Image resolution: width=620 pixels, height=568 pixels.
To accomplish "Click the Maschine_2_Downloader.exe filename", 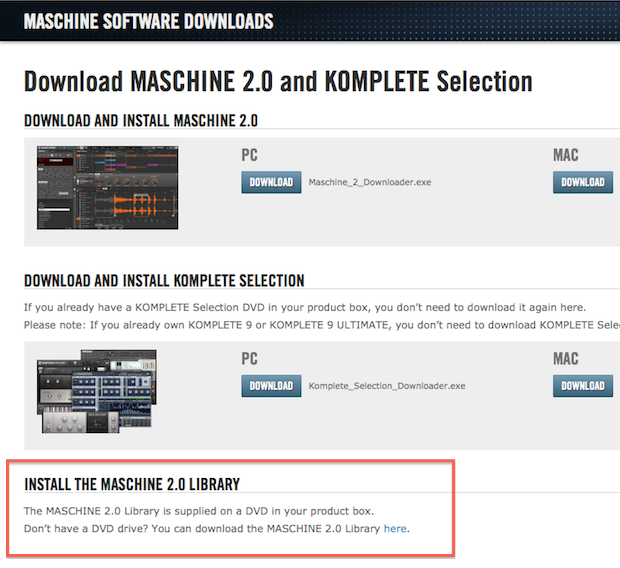I will coord(370,184).
